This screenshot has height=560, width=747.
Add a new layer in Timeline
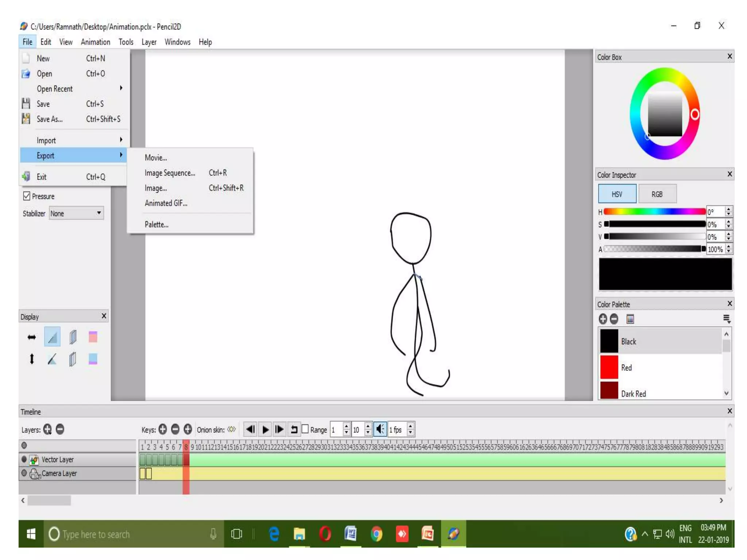[x=47, y=429]
